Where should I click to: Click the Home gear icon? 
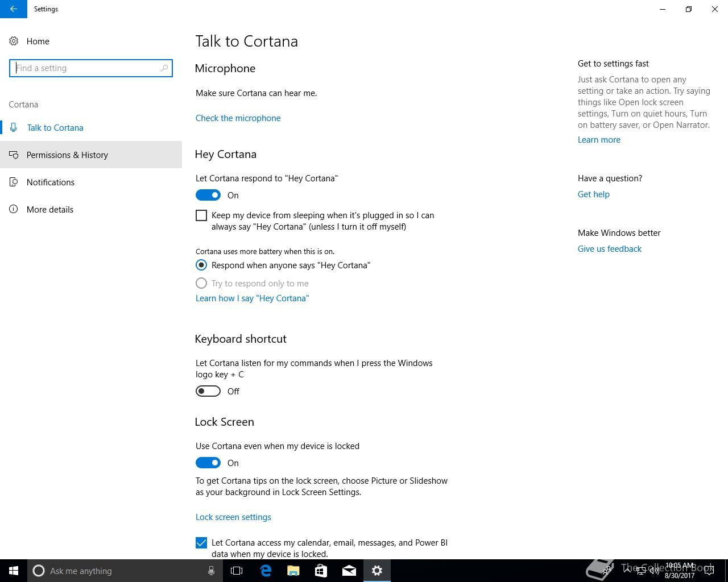[x=14, y=41]
